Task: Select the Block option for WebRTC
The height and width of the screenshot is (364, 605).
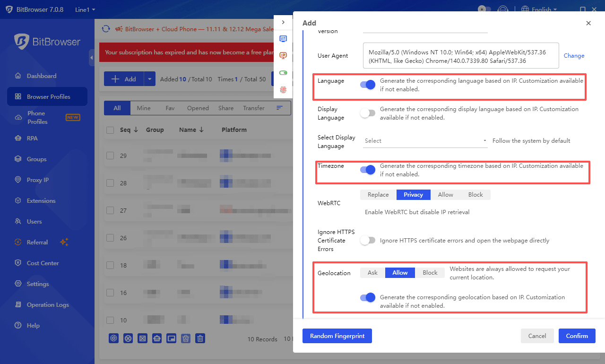Action: [475, 195]
